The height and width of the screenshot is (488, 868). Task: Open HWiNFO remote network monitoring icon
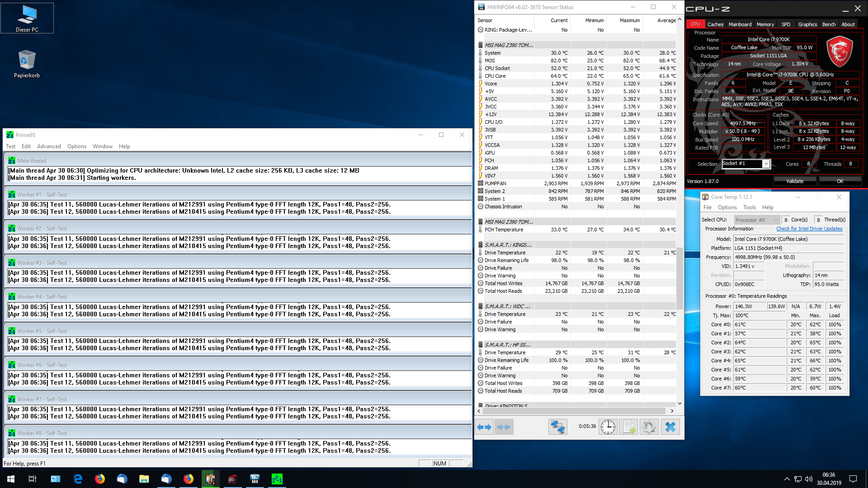(x=557, y=427)
